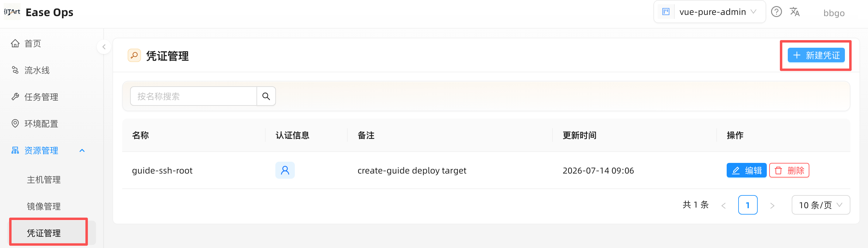Viewport: 868px width, 248px height.
Task: Click the search magnifier button
Action: tap(266, 96)
